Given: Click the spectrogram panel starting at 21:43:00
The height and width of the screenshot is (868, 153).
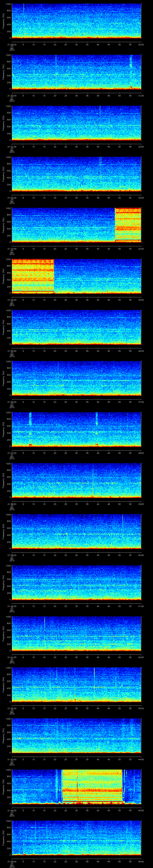Looking at the screenshot, I should (x=76, y=736).
